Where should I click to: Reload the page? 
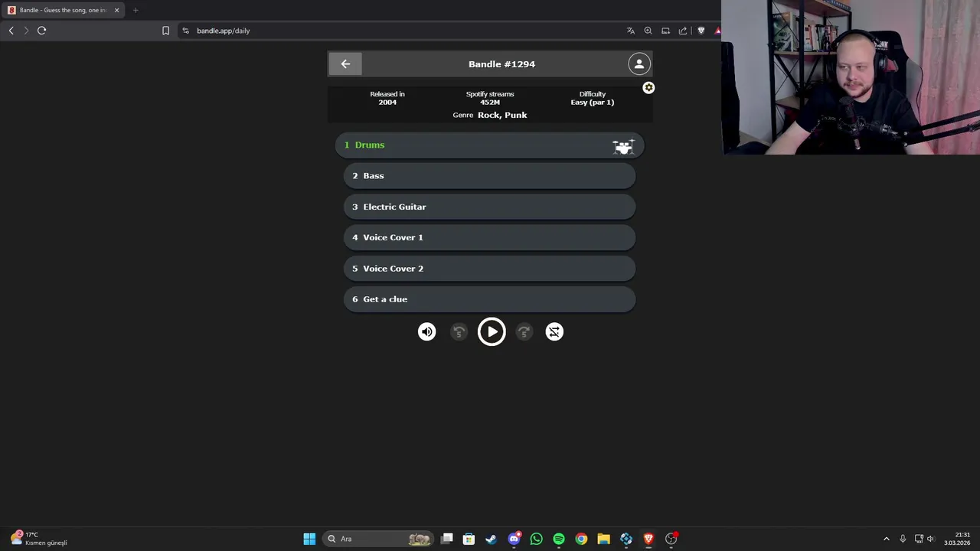pyautogui.click(x=41, y=31)
